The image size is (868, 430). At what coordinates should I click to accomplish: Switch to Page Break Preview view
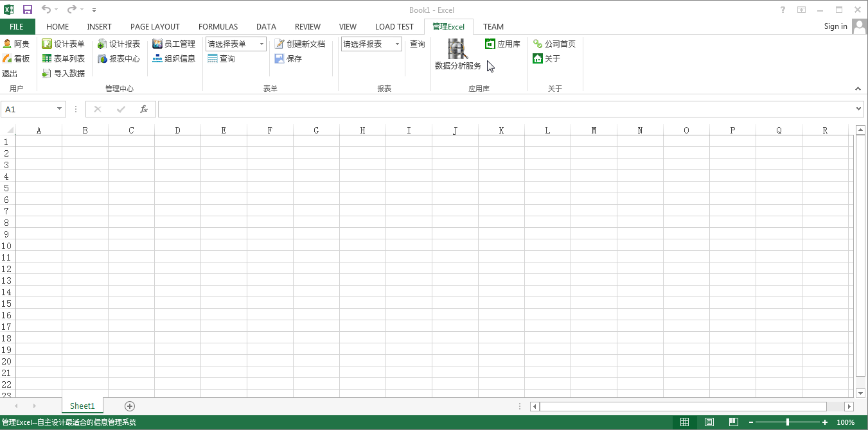pos(734,422)
